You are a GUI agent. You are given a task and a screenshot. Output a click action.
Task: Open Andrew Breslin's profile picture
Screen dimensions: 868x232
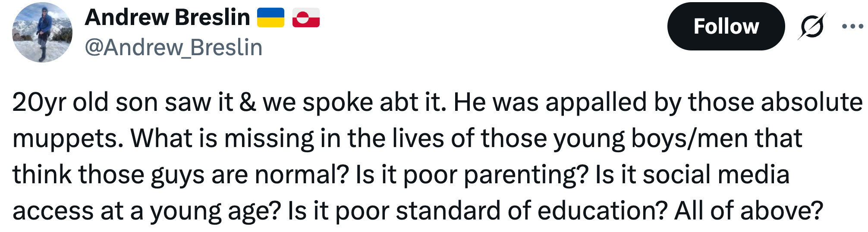pos(42,33)
